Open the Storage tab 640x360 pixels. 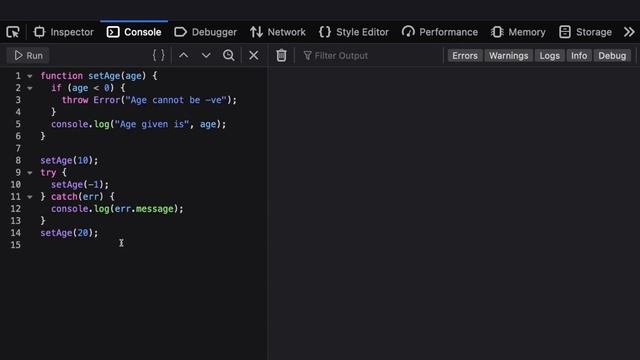585,32
